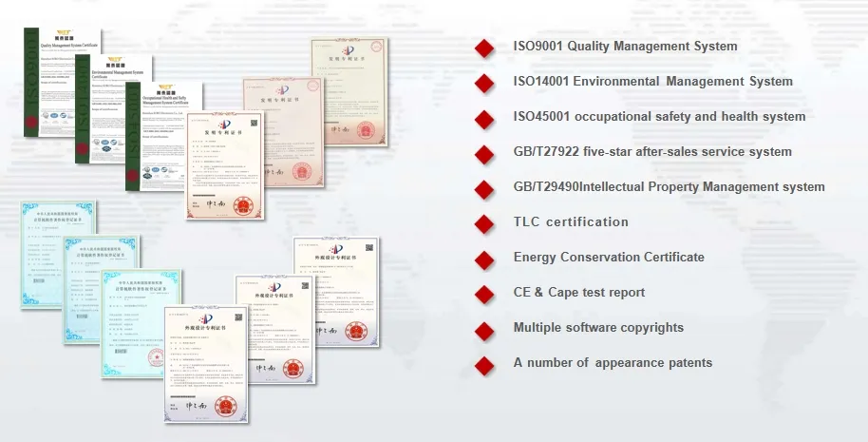Screen dimensions: 868x442
Task: Click the red diamond beside GB/T27922
Action: 484,154
